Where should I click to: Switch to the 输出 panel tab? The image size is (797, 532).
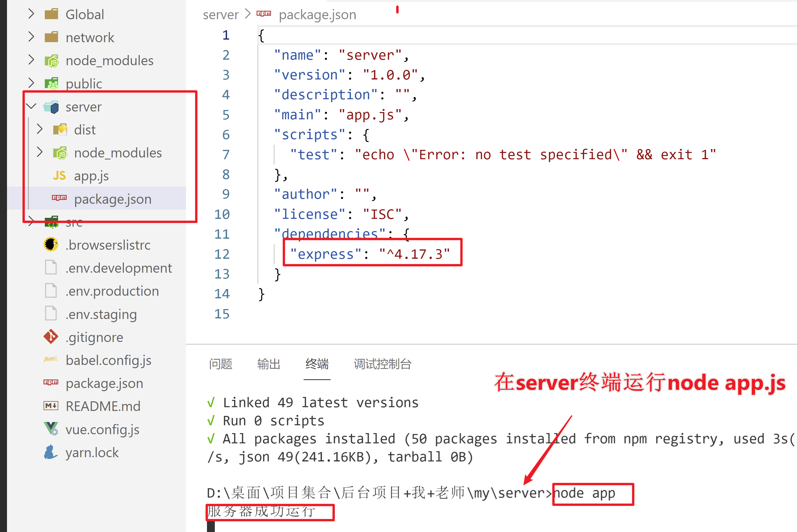click(269, 364)
